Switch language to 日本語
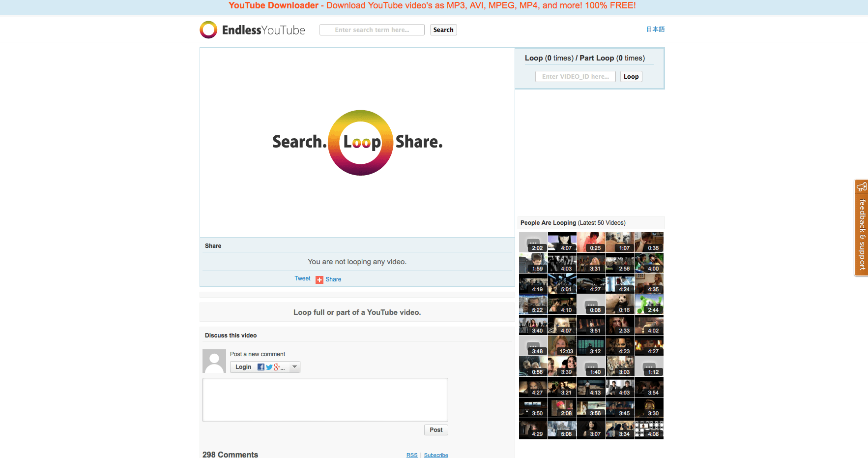The width and height of the screenshot is (868, 458). pyautogui.click(x=655, y=29)
